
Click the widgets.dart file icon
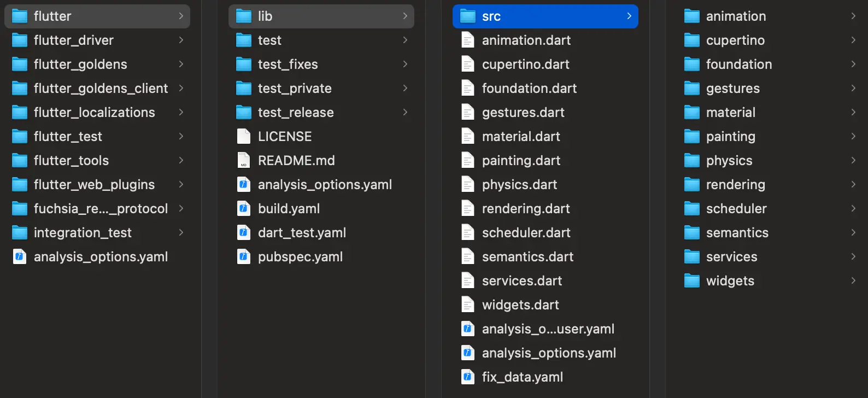468,305
